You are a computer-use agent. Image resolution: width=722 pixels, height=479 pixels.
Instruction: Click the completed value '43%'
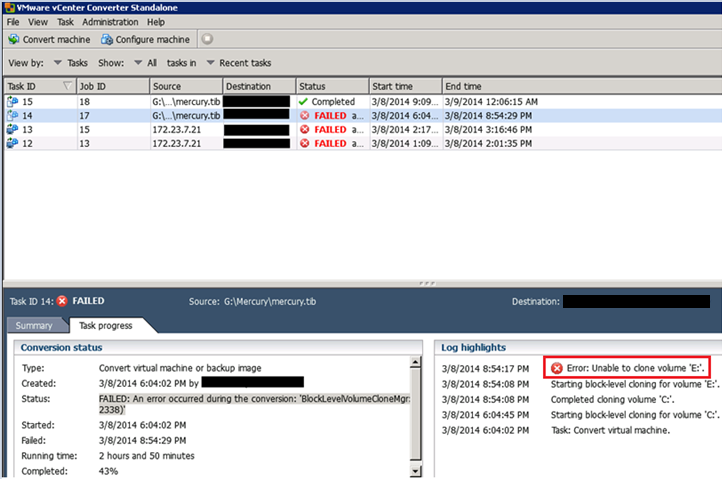tap(108, 471)
